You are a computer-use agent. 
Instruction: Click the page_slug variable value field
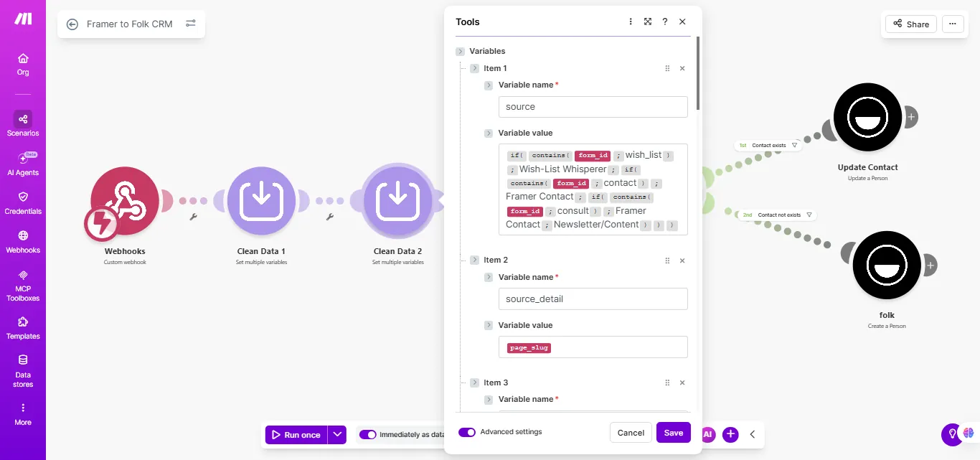tap(593, 347)
